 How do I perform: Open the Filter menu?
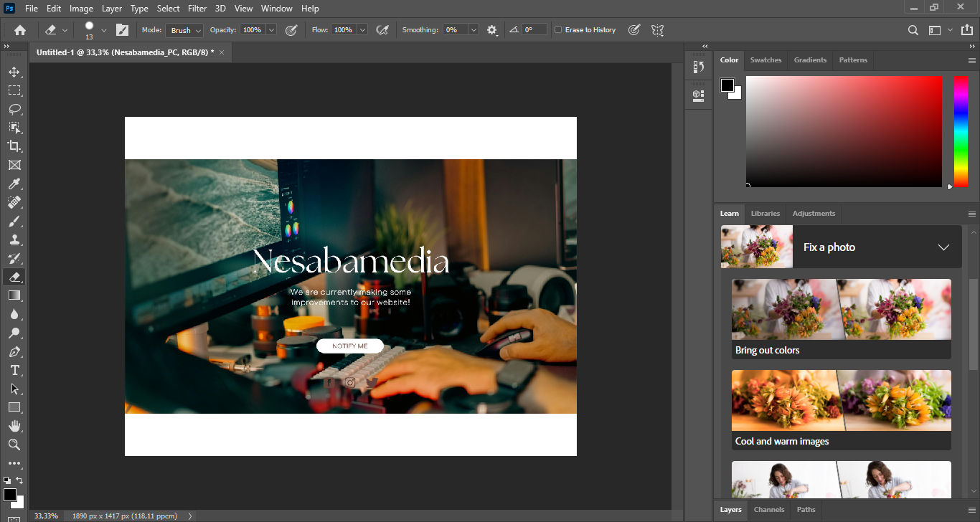(197, 9)
